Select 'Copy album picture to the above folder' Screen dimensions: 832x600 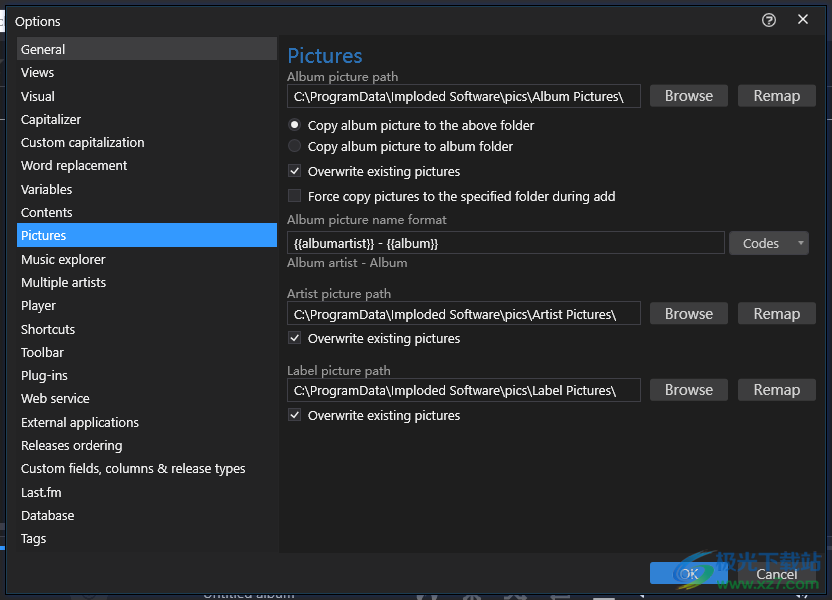coord(295,125)
